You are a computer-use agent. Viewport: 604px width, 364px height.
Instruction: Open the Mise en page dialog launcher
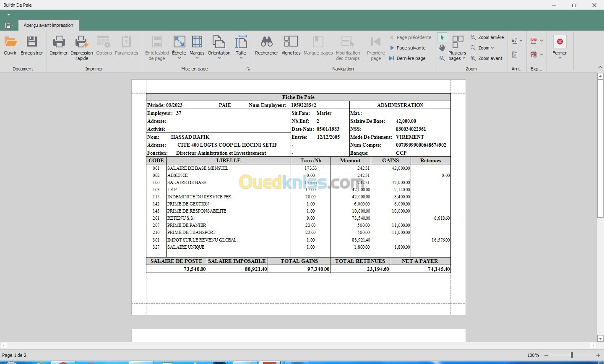point(248,69)
